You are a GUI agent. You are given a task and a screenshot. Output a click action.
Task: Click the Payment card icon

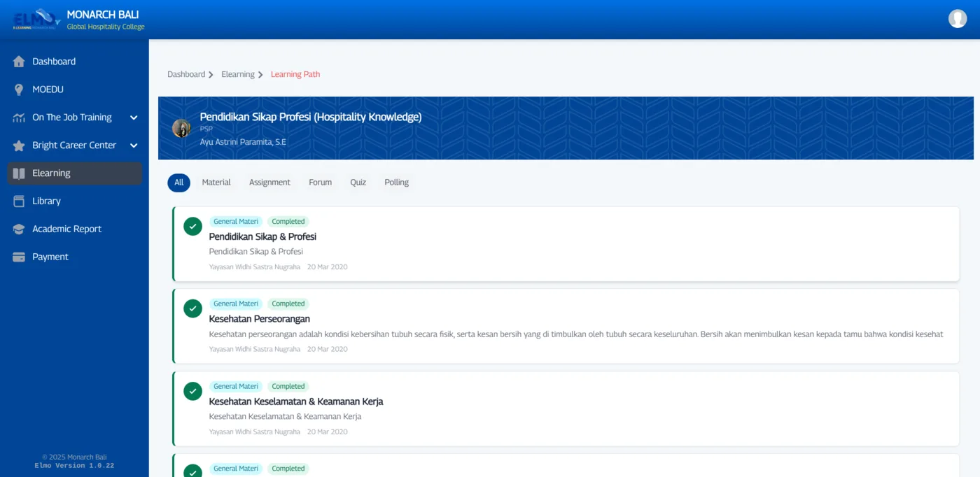point(19,257)
